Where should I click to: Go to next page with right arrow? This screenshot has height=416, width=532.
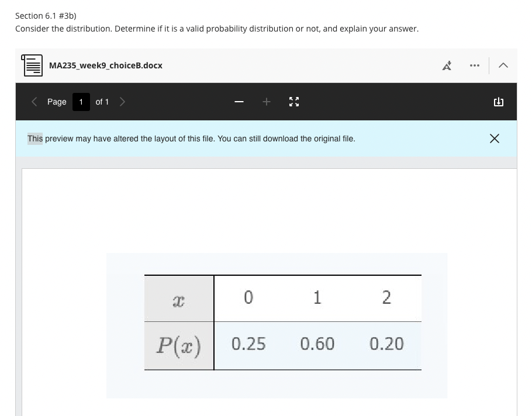[123, 102]
